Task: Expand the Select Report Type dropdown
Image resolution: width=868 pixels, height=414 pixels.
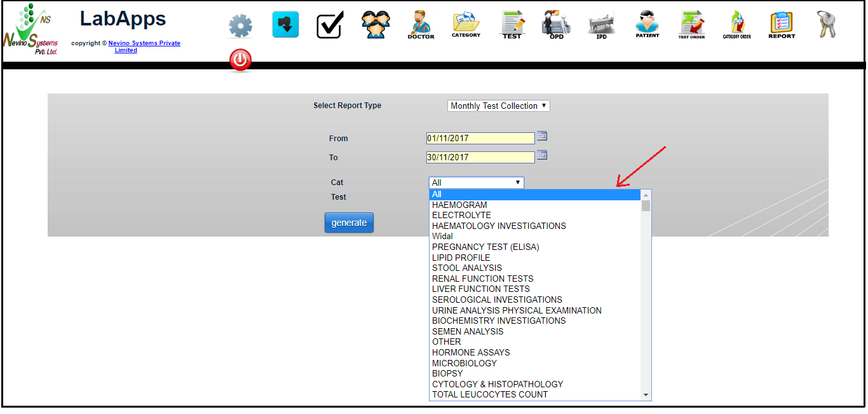Action: pos(498,106)
